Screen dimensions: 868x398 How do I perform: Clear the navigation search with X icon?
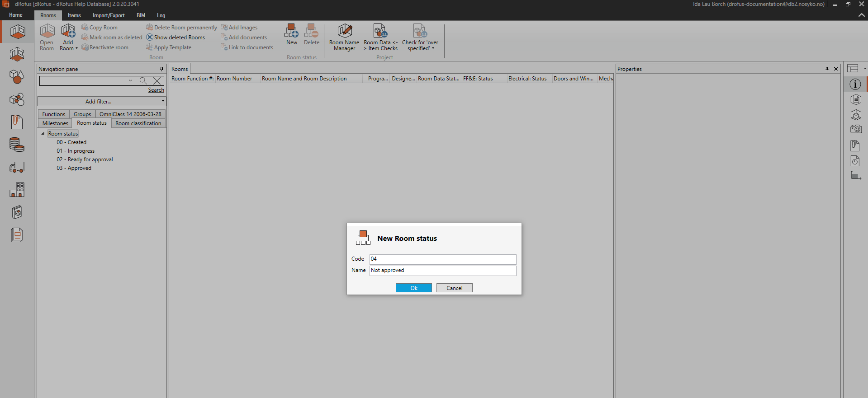click(x=157, y=81)
